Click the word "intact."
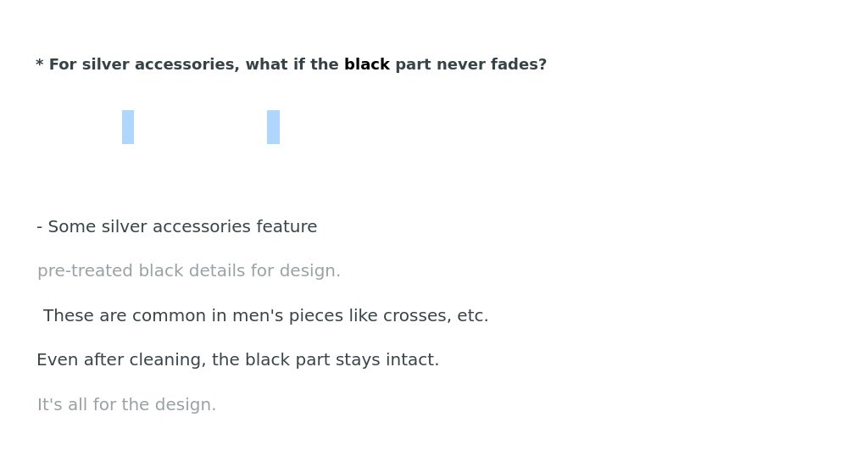Viewport: 868px width, 456px height. point(412,360)
